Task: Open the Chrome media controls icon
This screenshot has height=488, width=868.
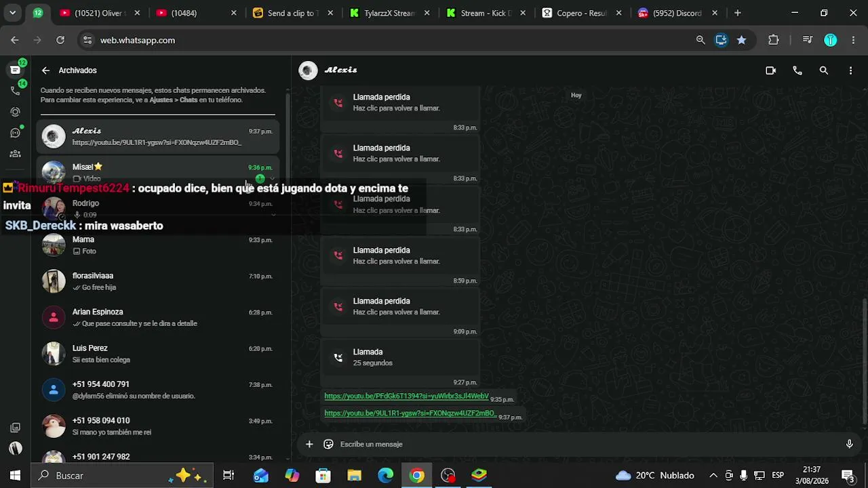Action: [807, 40]
